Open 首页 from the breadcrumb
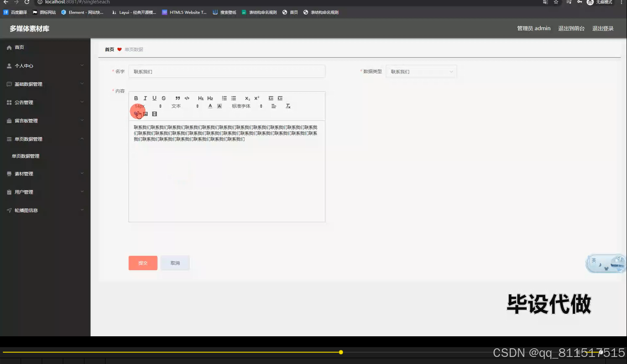 point(109,49)
